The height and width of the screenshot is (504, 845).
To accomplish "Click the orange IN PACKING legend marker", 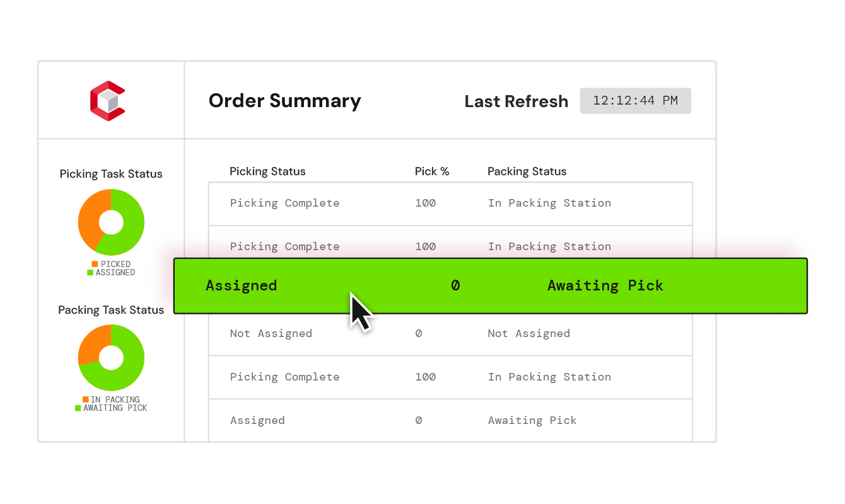I will pos(86,399).
